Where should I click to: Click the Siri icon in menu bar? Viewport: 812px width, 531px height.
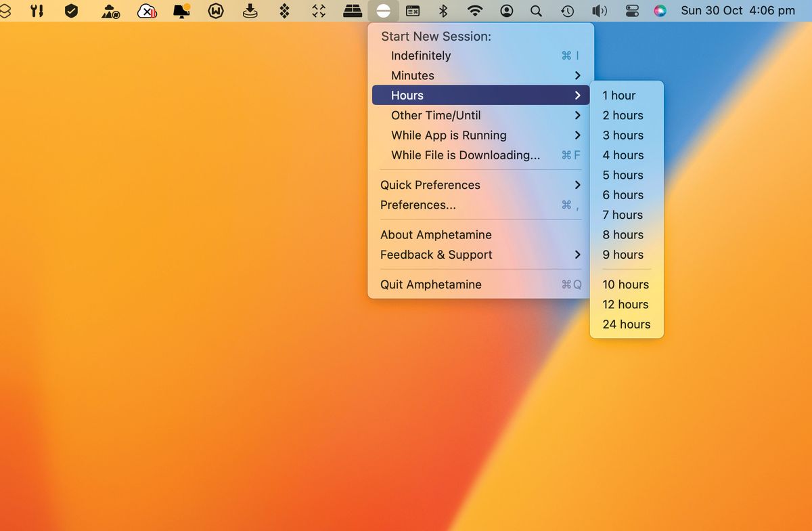pyautogui.click(x=660, y=11)
